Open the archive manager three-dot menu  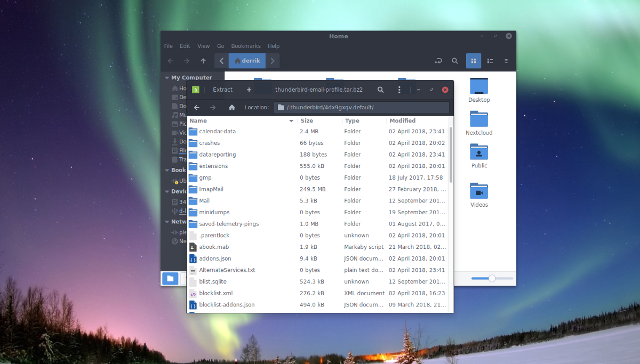click(x=399, y=90)
